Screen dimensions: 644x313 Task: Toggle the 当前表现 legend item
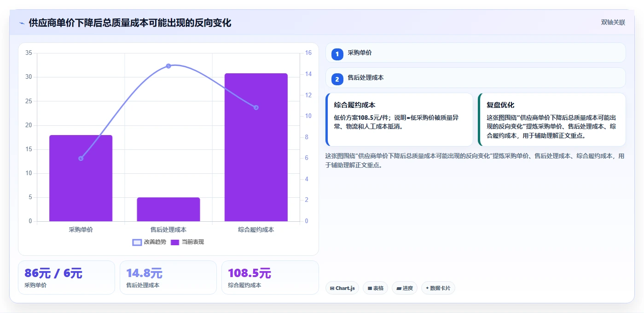(x=187, y=242)
